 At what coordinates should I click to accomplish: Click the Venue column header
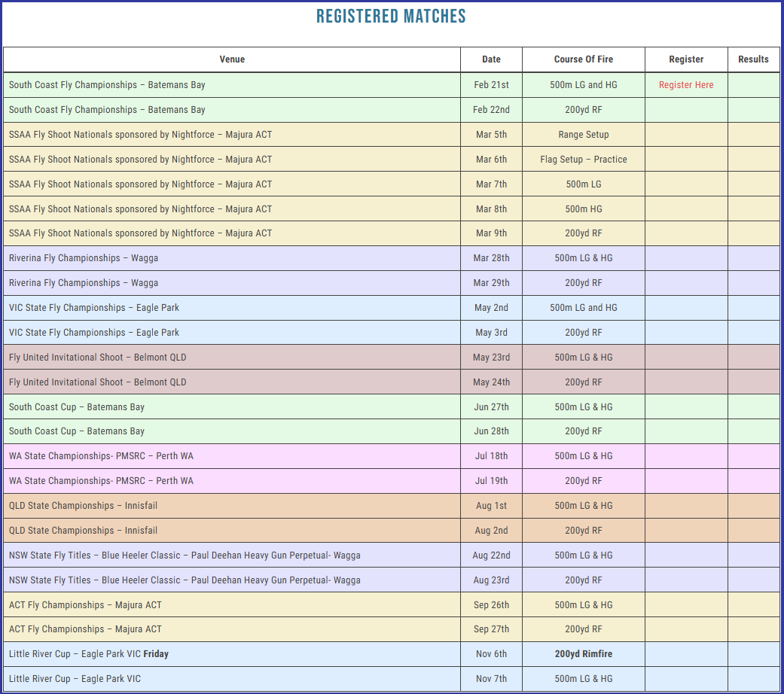232,59
